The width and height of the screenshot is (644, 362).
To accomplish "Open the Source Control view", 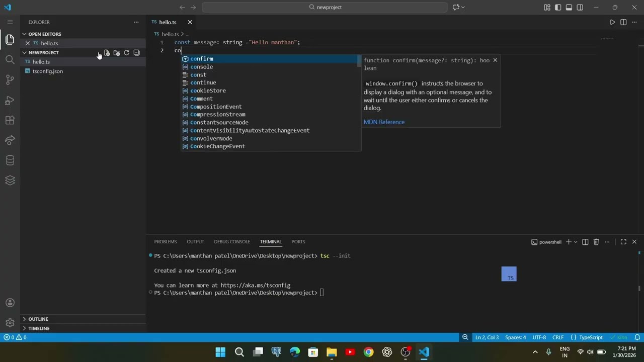I will click(x=10, y=80).
